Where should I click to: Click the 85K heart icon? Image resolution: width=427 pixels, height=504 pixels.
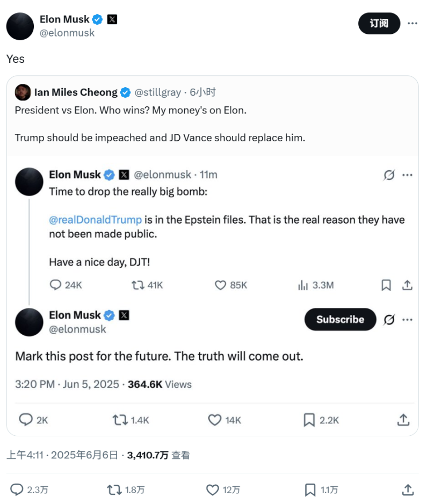point(220,285)
